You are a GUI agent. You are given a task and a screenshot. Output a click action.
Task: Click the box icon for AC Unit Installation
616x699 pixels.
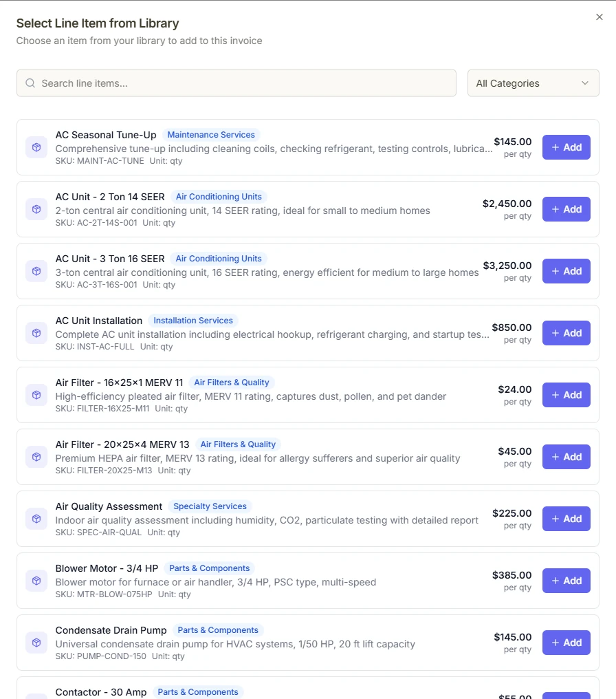click(x=36, y=333)
